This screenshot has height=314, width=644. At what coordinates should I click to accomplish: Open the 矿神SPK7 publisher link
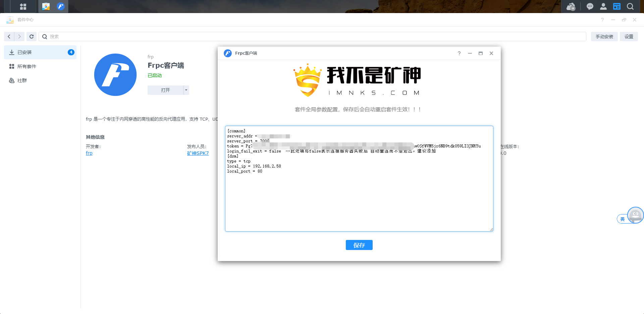(x=198, y=153)
